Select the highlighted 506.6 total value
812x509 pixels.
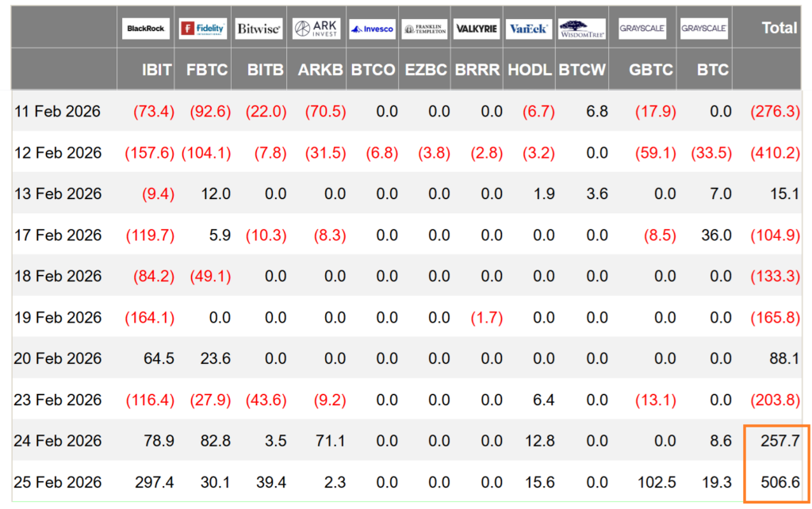pyautogui.click(x=778, y=482)
